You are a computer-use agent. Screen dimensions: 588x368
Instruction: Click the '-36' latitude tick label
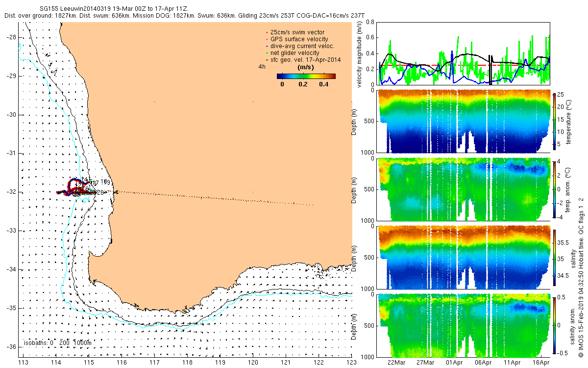(11, 346)
